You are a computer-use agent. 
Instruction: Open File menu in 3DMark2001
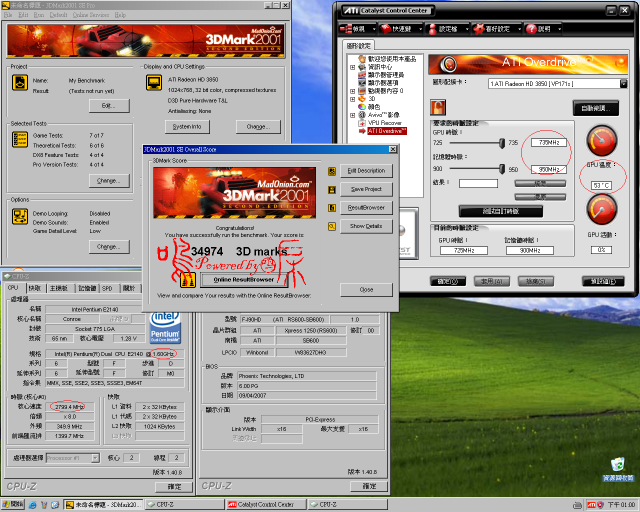[8, 15]
